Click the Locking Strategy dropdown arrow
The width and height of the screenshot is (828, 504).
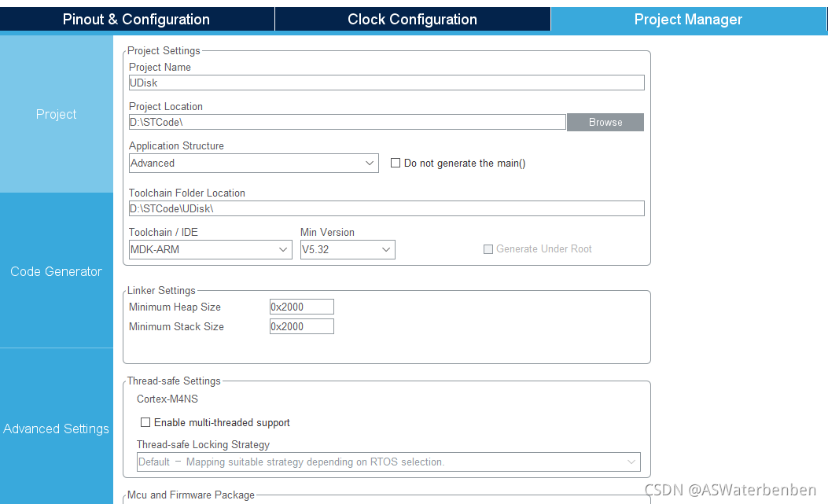[x=631, y=462]
